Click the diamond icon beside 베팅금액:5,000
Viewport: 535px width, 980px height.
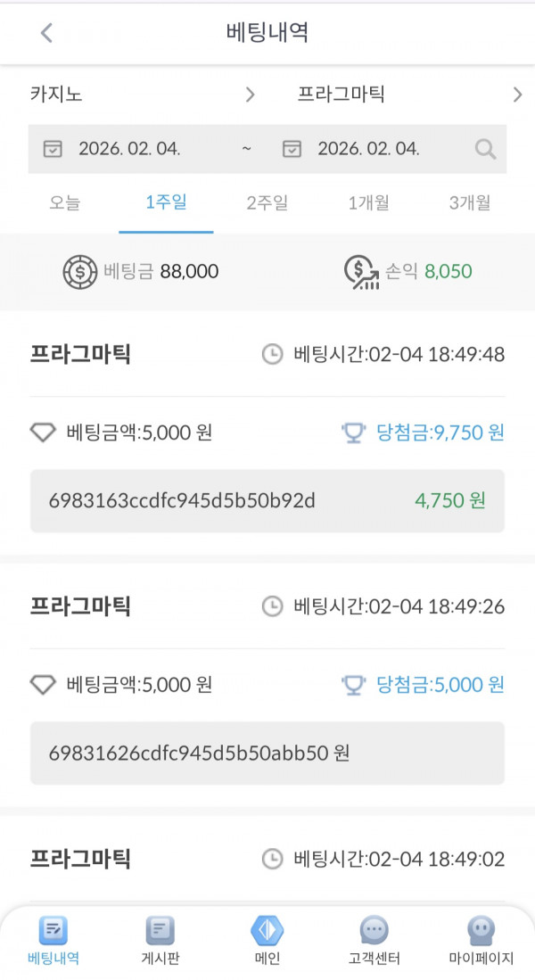tap(42, 432)
